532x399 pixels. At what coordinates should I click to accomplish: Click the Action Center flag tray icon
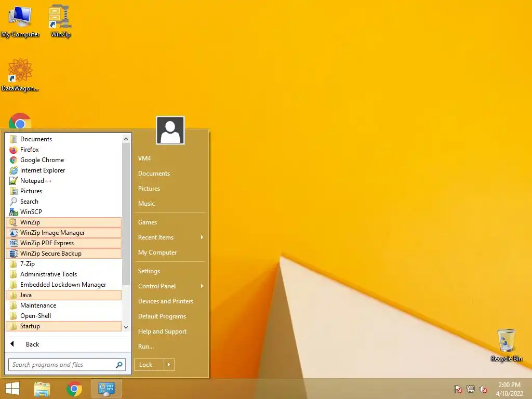458,389
